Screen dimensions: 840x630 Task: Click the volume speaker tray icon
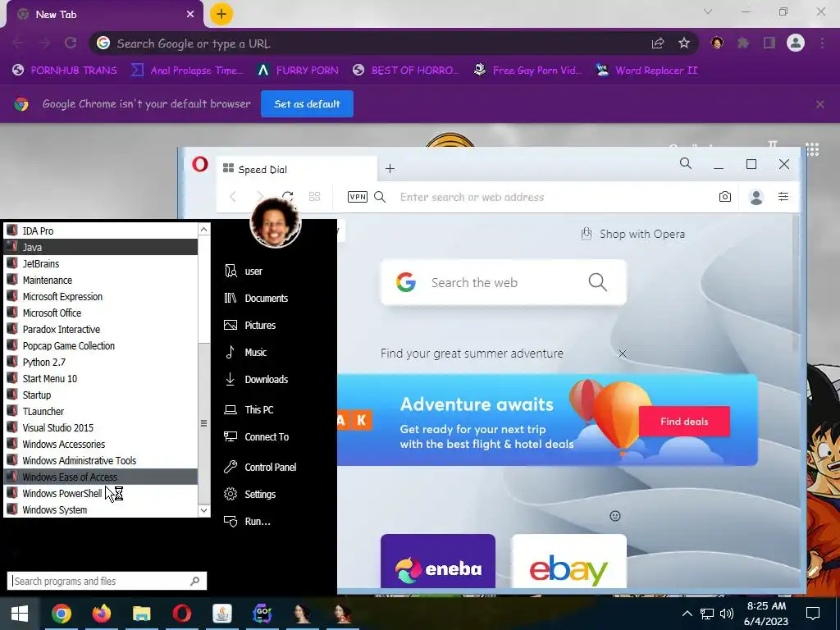(727, 614)
